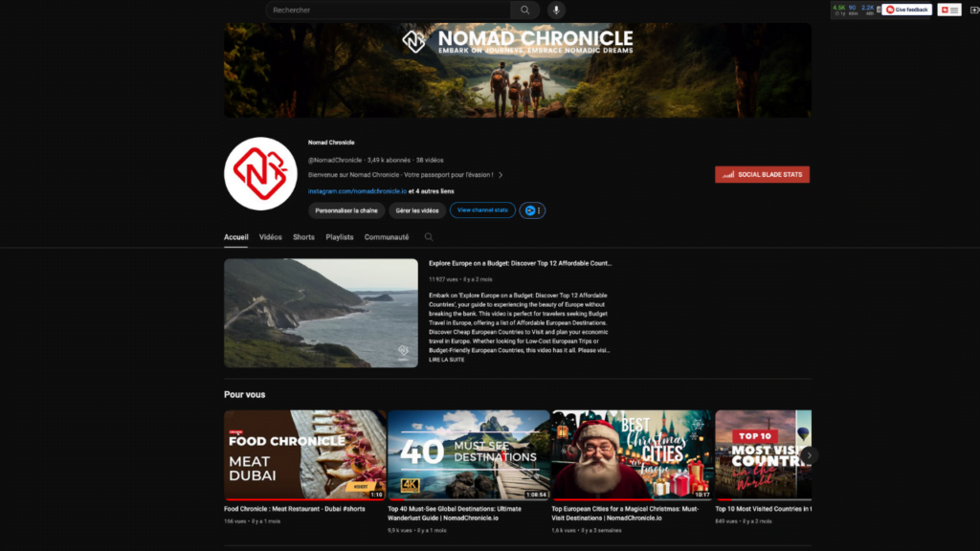Click the 4.5K stats widget in the top bar
The width and height of the screenshot is (980, 551).
(x=838, y=10)
